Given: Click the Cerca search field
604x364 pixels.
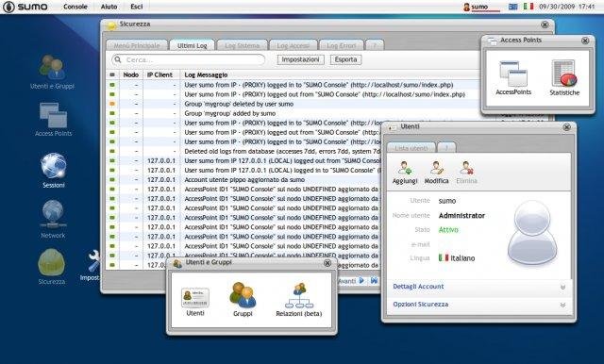Looking at the screenshot, I should 189,59.
